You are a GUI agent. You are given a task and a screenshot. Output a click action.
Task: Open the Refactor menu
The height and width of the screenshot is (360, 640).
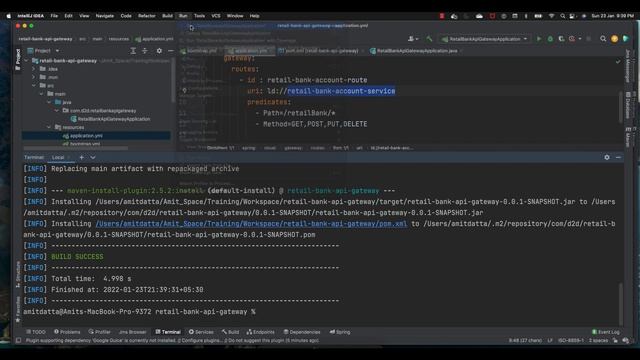tap(147, 16)
